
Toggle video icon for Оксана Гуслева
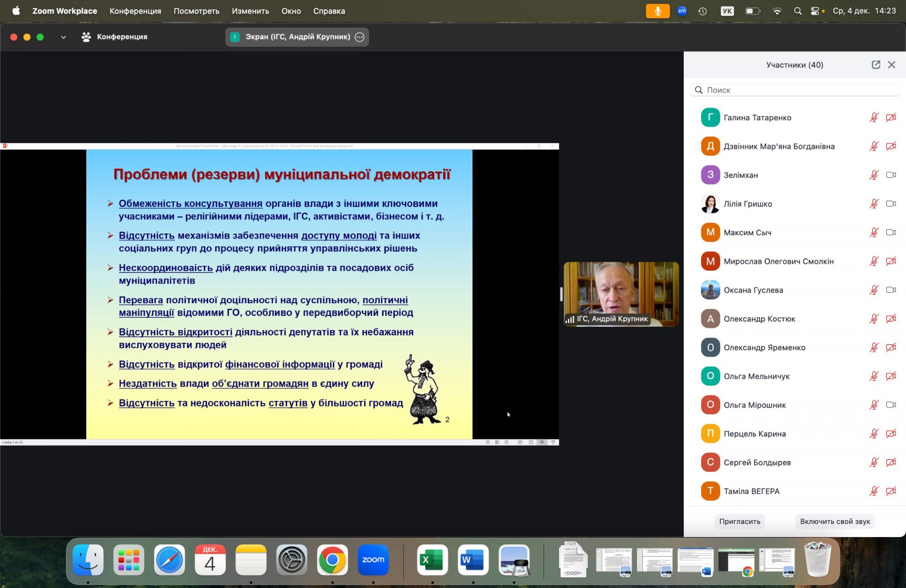[891, 290]
